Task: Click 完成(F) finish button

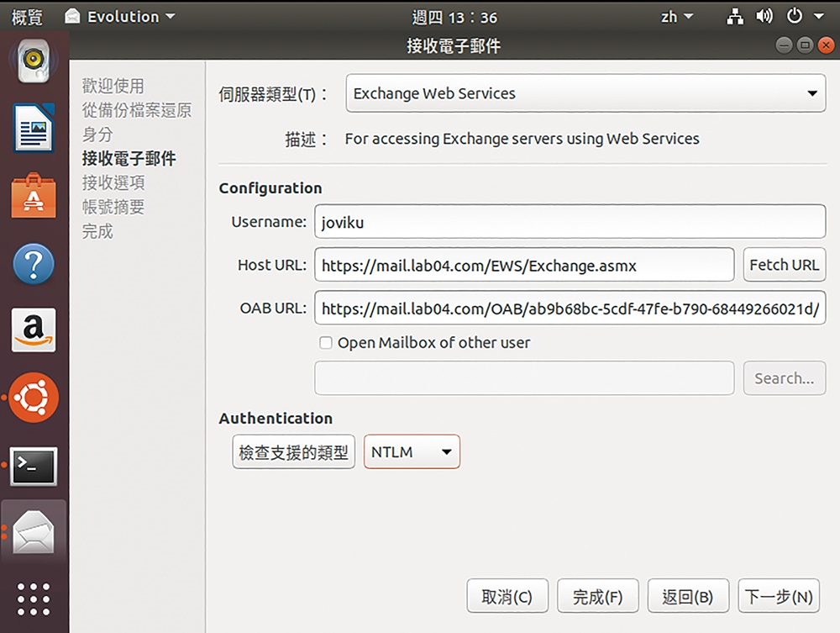Action: pyautogui.click(x=597, y=595)
